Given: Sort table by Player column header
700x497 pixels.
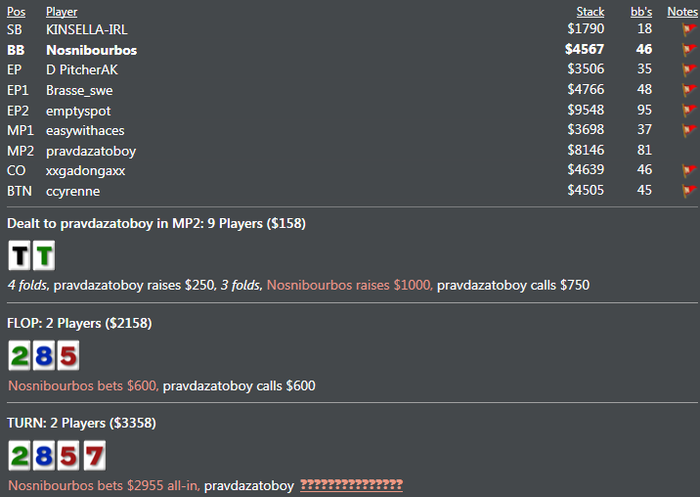Looking at the screenshot, I should tap(62, 12).
